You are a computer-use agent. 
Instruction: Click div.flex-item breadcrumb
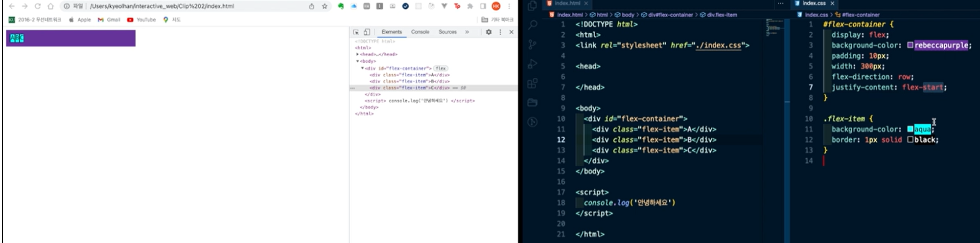pyautogui.click(x=719, y=15)
